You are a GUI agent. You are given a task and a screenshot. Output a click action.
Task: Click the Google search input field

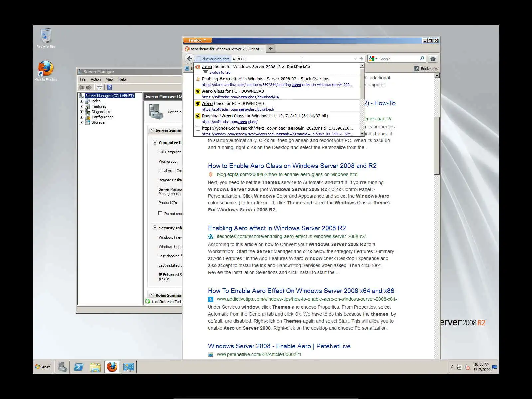[x=398, y=59]
